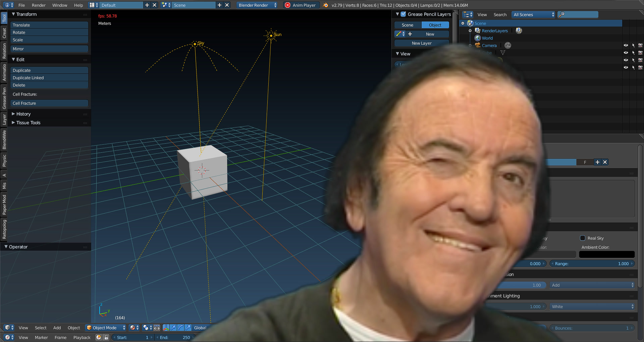644x342 pixels.
Task: Click the Cell Fracture button
Action: [x=49, y=103]
